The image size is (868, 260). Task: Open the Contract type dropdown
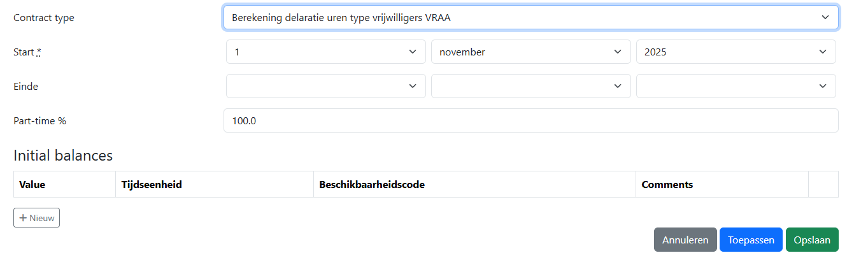pos(530,18)
